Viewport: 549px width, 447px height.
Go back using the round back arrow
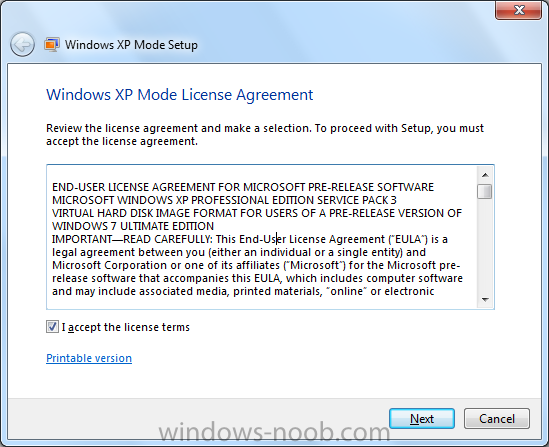point(22,44)
